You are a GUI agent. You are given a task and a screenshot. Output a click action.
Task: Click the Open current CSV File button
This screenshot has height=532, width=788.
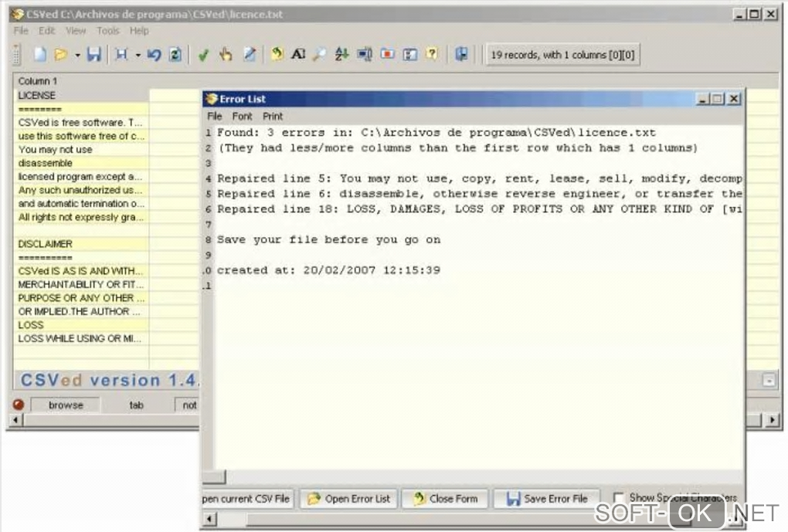[247, 499]
